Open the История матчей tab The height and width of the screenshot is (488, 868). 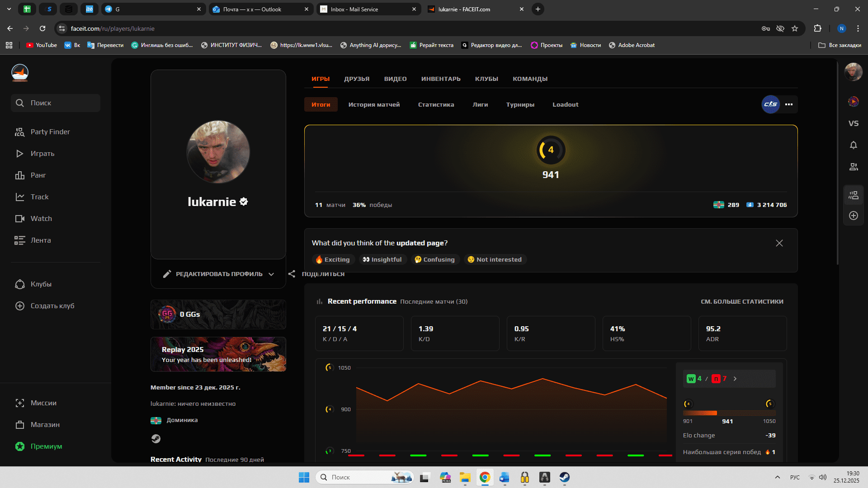(374, 104)
